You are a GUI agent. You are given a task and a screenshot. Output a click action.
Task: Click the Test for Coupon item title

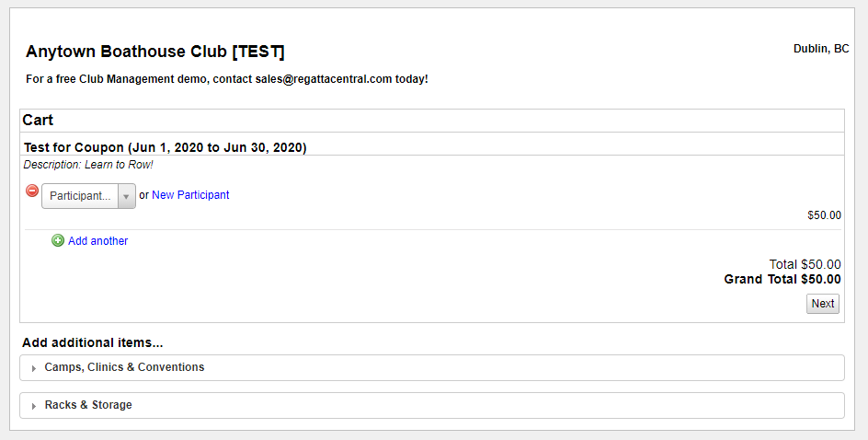pyautogui.click(x=165, y=147)
